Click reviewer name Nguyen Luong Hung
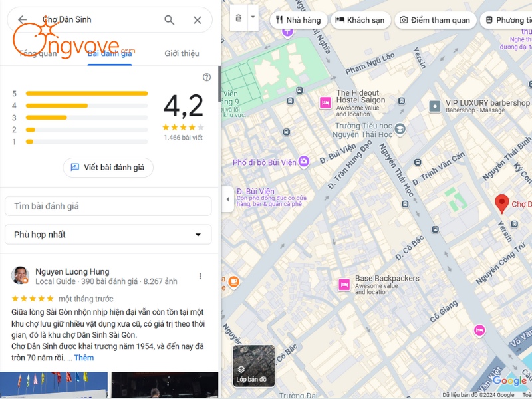The height and width of the screenshot is (399, 532). click(x=72, y=271)
